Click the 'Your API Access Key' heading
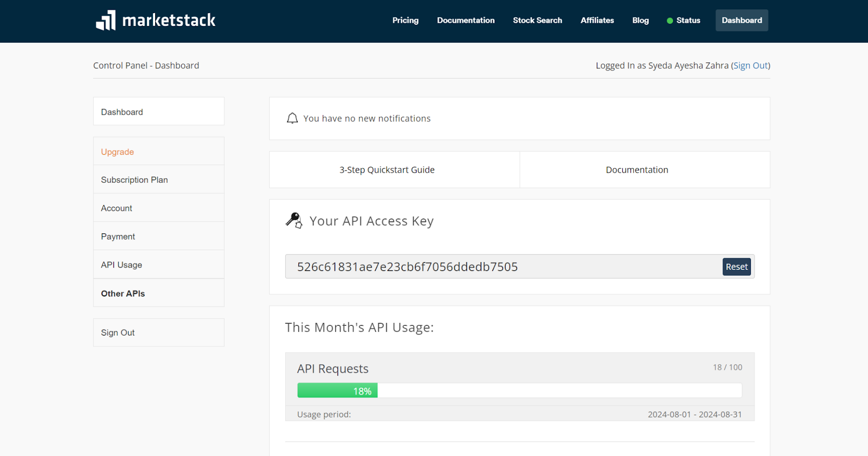The height and width of the screenshot is (456, 868). [372, 221]
